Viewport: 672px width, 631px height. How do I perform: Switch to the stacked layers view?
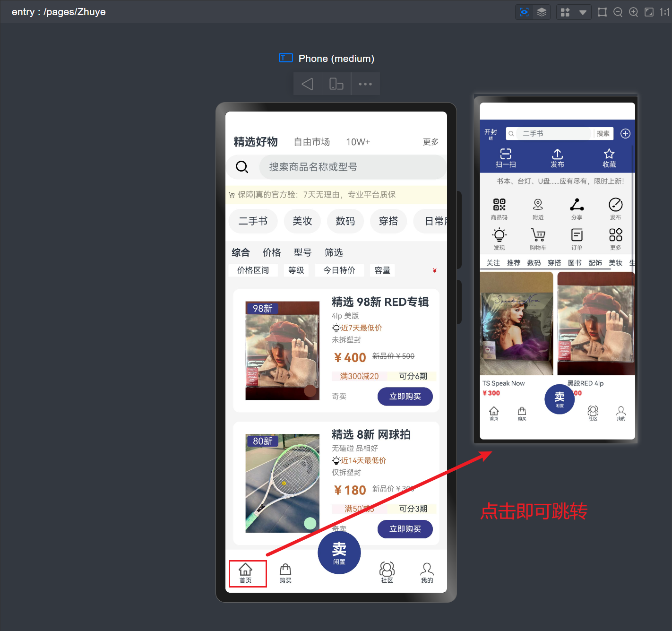click(x=542, y=12)
